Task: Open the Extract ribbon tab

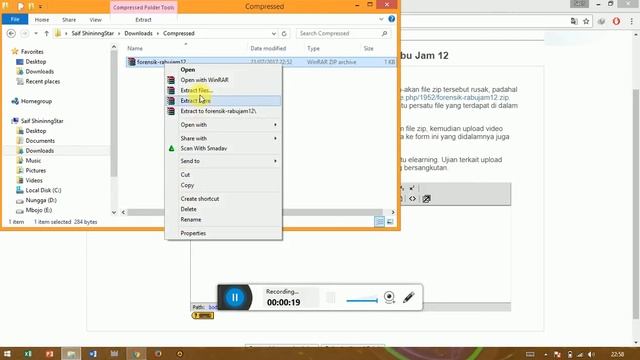Action: click(143, 20)
